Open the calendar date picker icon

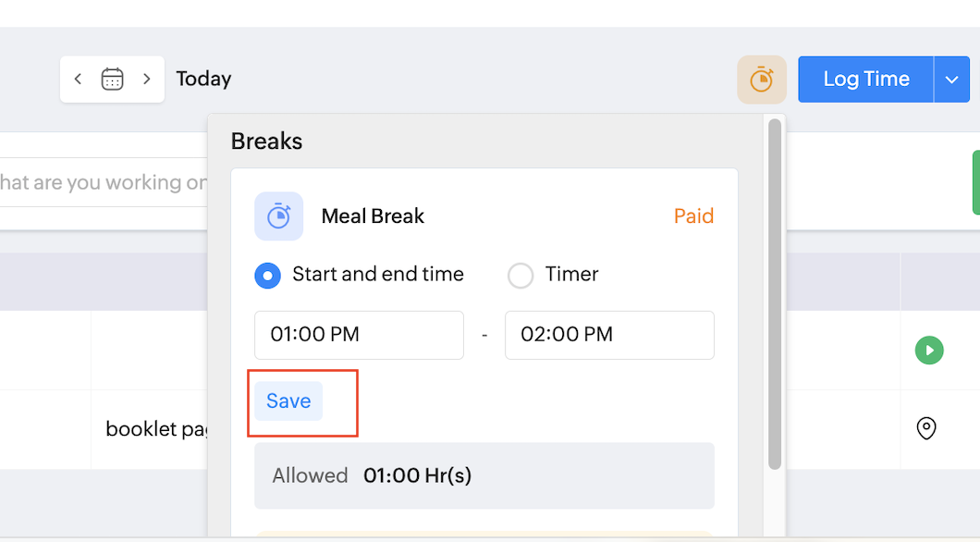coord(112,80)
